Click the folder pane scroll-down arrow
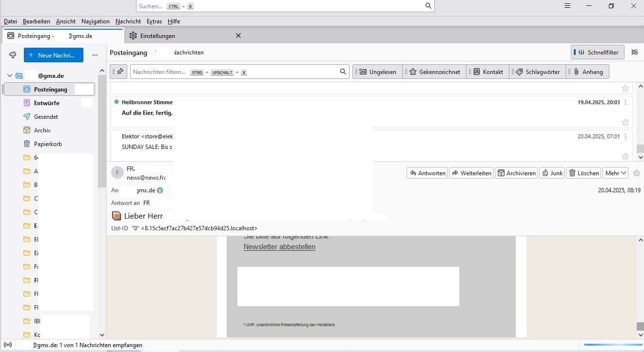Image resolution: width=644 pixels, height=352 pixels. [x=102, y=335]
